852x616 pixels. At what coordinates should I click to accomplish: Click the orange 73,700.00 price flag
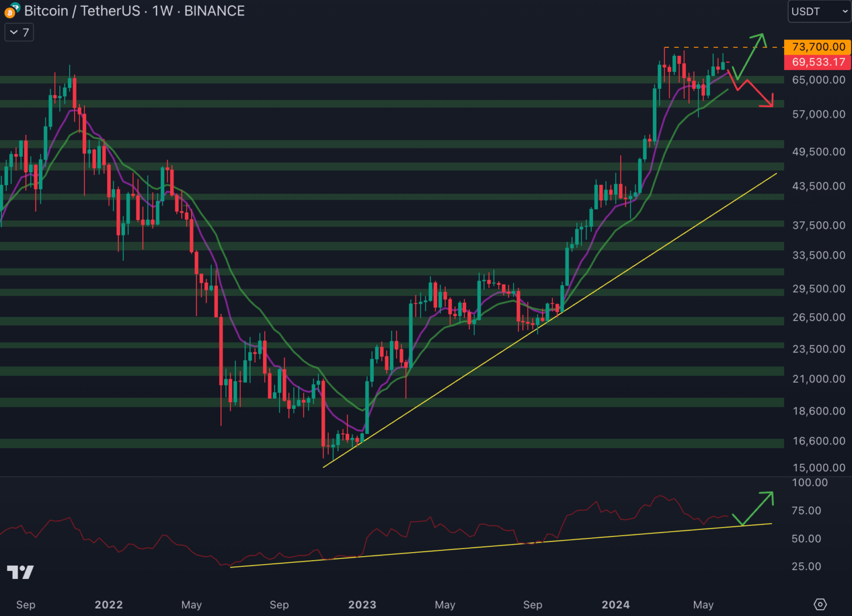[x=817, y=47]
